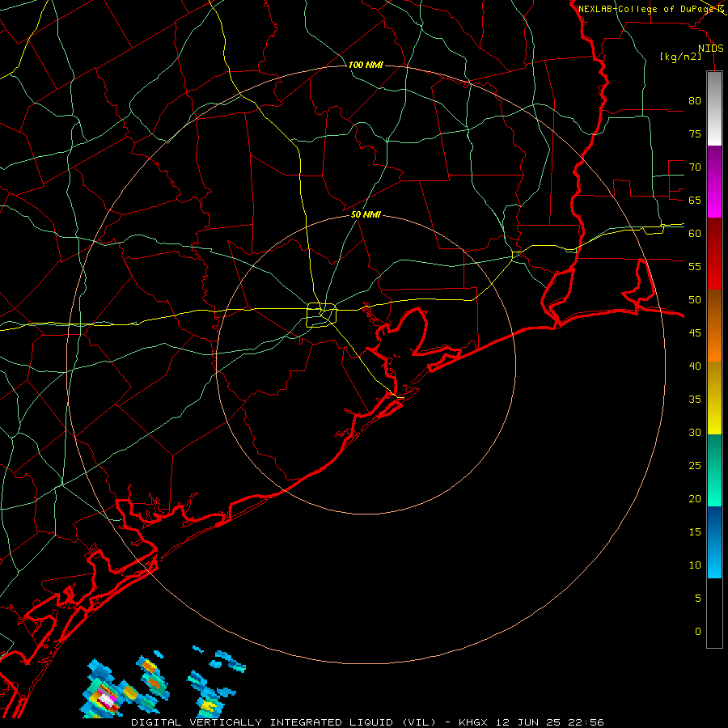Click the 50 value on the scale
The height and width of the screenshot is (728, 728).
pyautogui.click(x=695, y=300)
